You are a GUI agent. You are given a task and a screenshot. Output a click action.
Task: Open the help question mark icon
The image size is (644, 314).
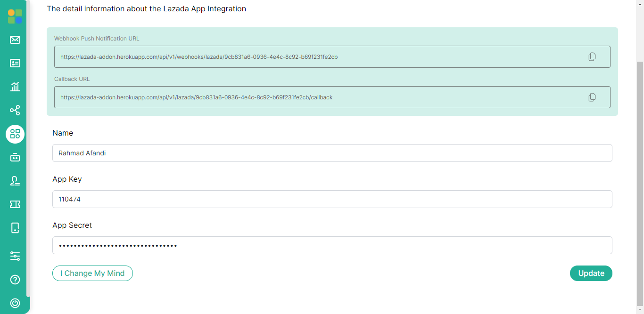pyautogui.click(x=15, y=280)
